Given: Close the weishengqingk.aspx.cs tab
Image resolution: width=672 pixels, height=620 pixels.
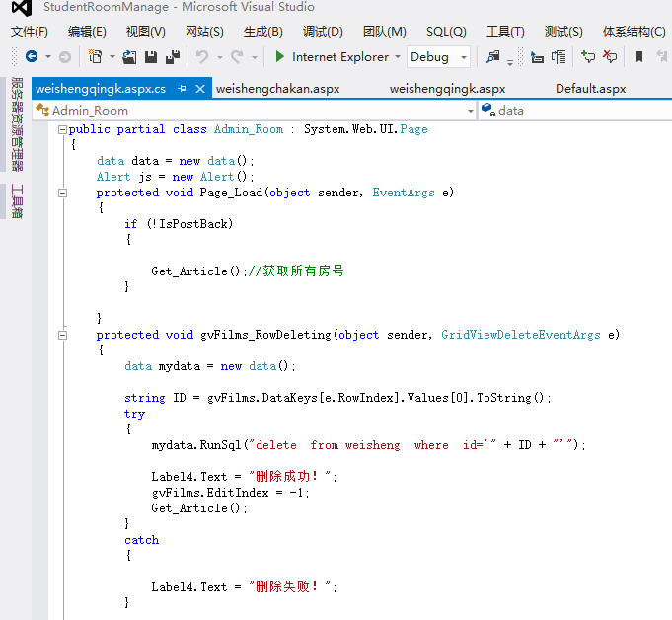Looking at the screenshot, I should pos(200,89).
